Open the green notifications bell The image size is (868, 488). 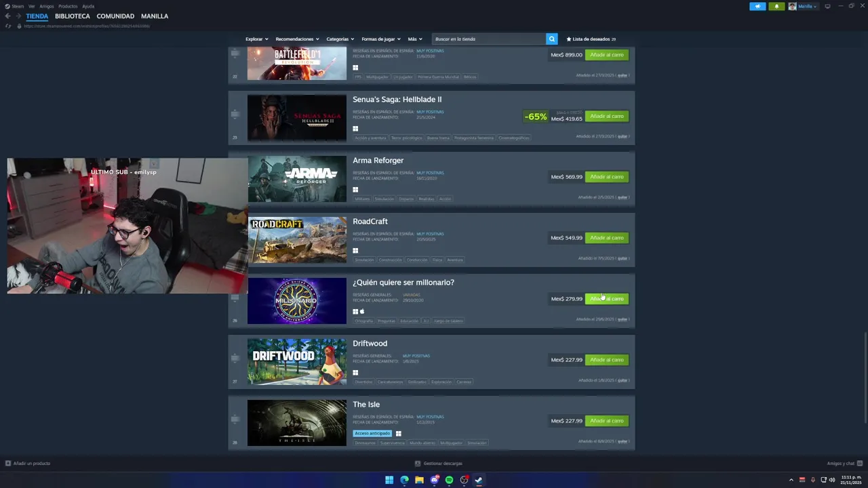pyautogui.click(x=776, y=6)
